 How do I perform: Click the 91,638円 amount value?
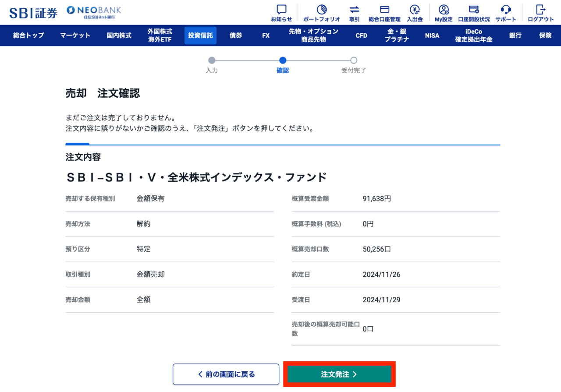376,198
